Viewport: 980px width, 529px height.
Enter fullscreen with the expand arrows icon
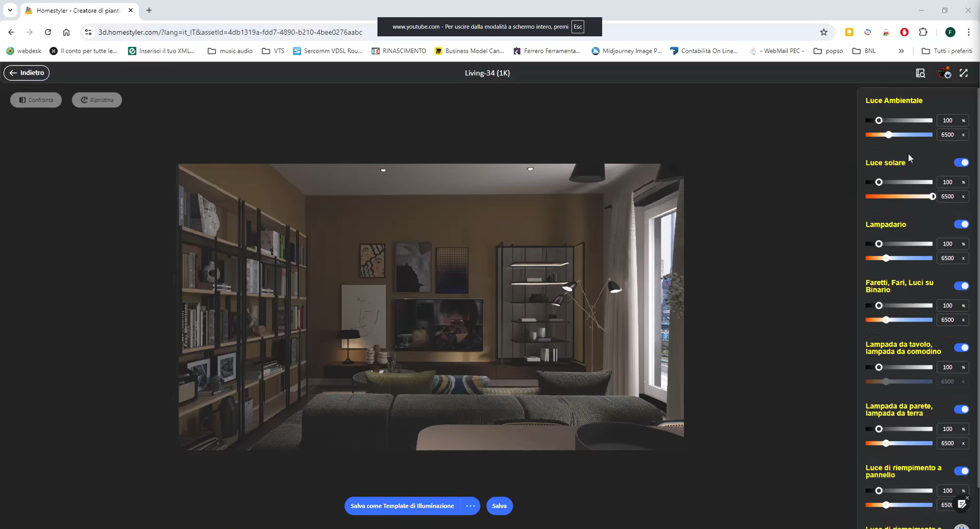(964, 73)
